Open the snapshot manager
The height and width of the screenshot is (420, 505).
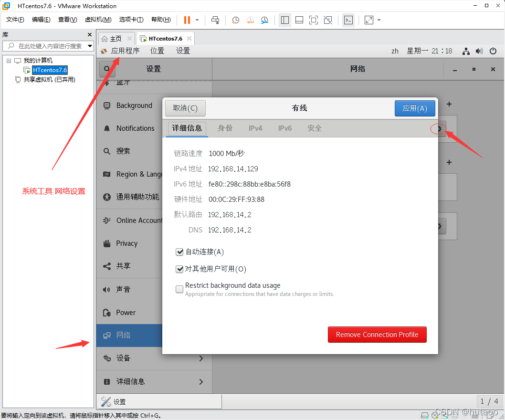click(x=264, y=20)
